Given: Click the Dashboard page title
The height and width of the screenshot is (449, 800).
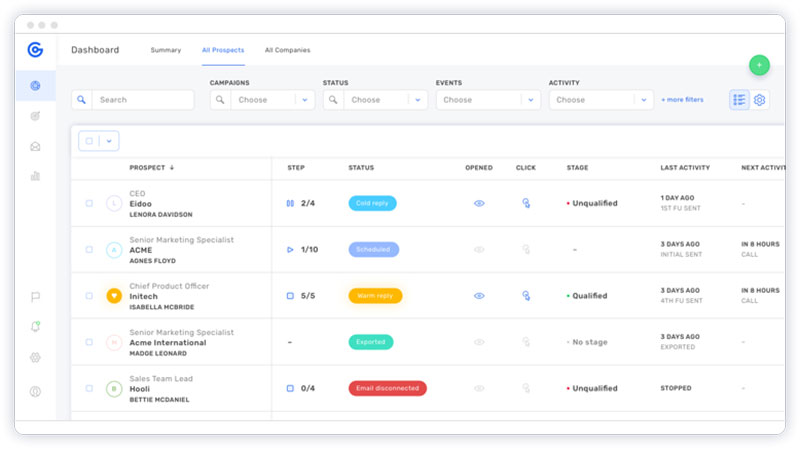Looking at the screenshot, I should (95, 50).
